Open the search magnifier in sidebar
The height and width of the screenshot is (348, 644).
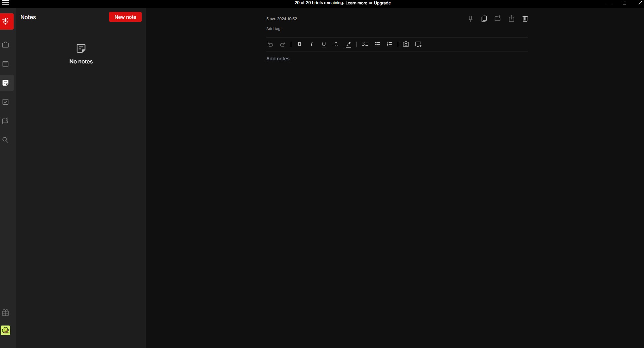tap(5, 140)
